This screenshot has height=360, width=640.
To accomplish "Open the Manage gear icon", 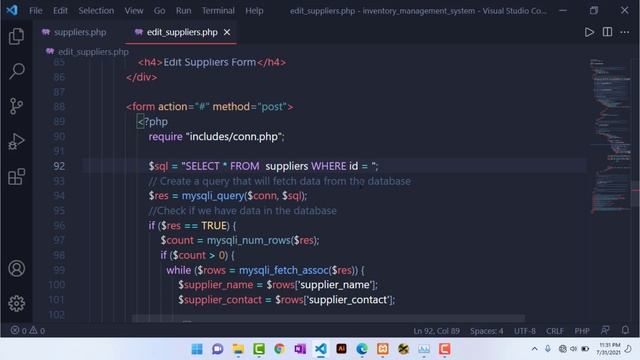I will (16, 303).
